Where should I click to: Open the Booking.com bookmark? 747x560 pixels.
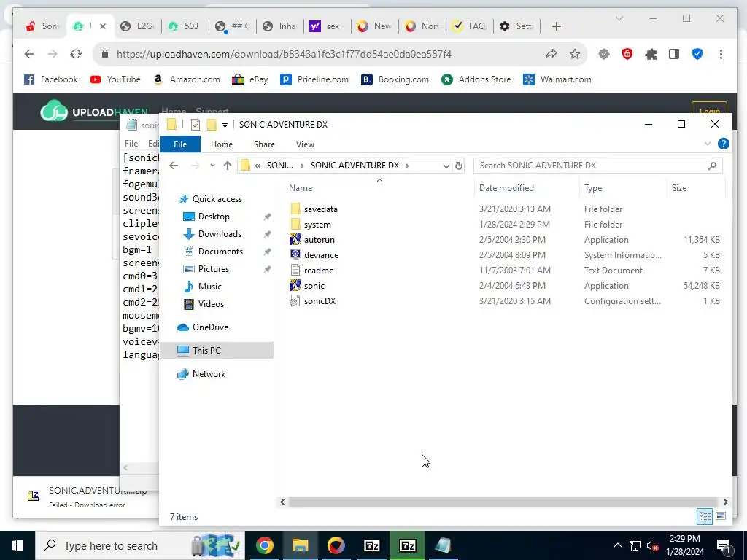pos(395,79)
